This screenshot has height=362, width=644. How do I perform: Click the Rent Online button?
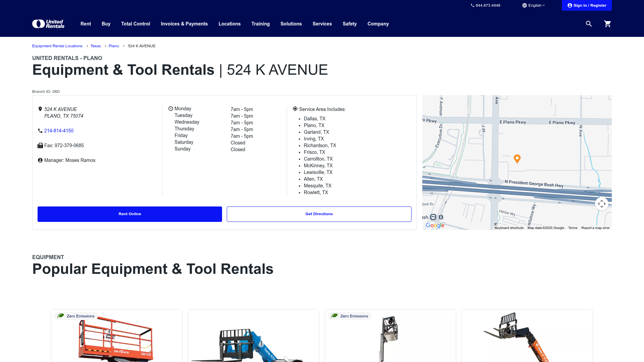130,214
